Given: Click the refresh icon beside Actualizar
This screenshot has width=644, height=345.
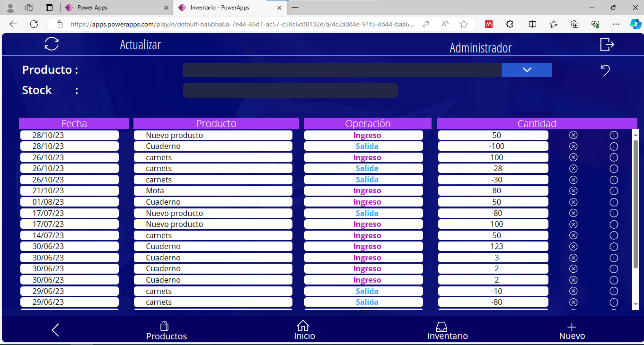Looking at the screenshot, I should tap(52, 44).
